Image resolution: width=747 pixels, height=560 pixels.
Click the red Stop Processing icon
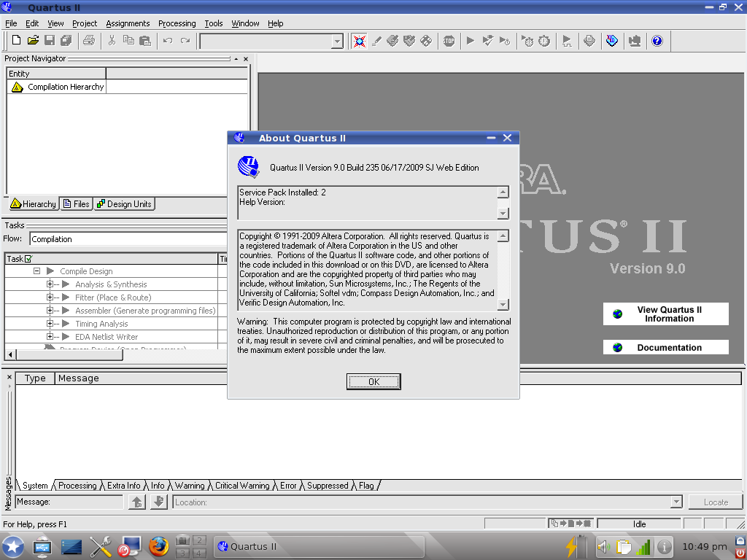click(x=449, y=41)
